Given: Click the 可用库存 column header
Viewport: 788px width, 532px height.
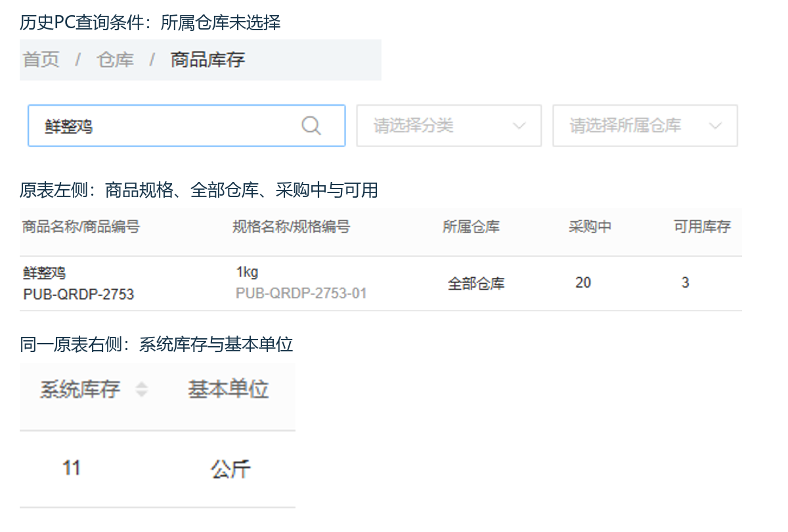Looking at the screenshot, I should point(703,227).
